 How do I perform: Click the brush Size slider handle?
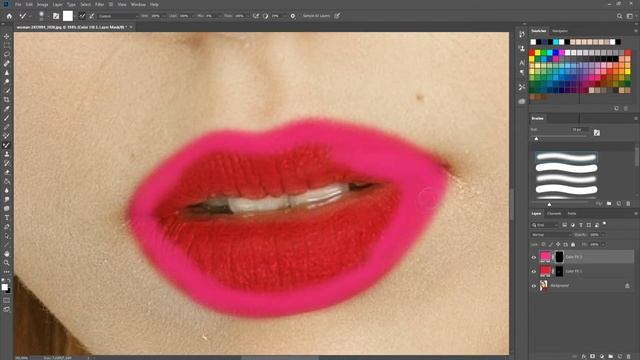(536, 139)
